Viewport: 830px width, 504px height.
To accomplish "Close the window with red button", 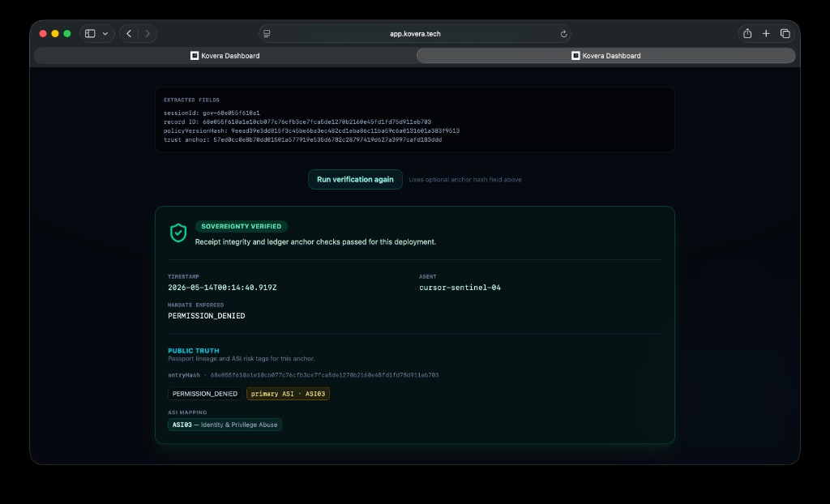I will click(43, 33).
